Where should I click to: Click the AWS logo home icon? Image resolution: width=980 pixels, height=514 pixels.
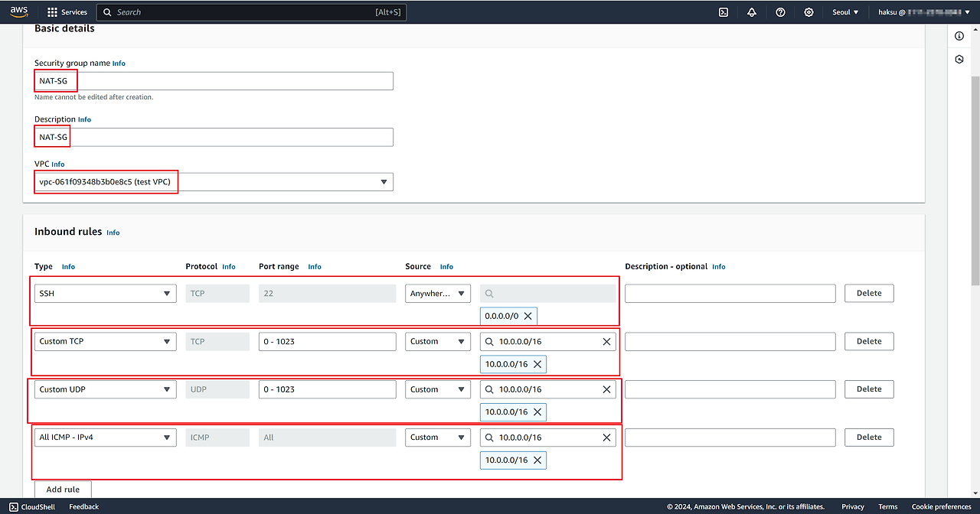19,11
